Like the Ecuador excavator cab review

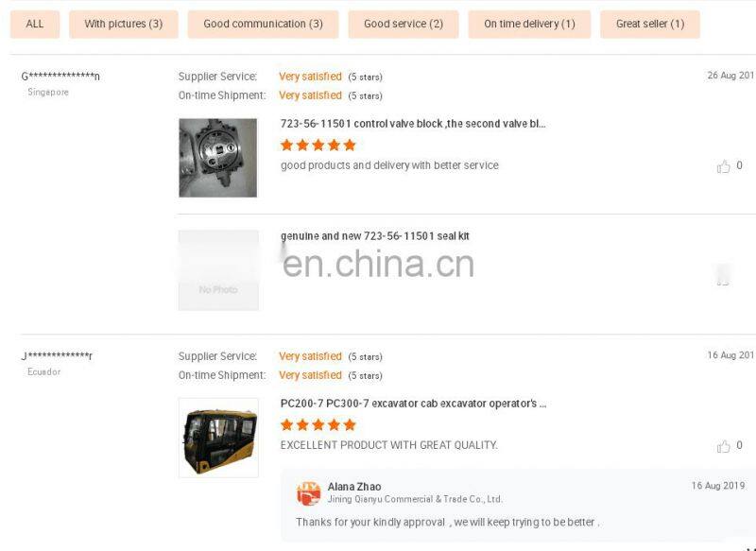click(723, 446)
